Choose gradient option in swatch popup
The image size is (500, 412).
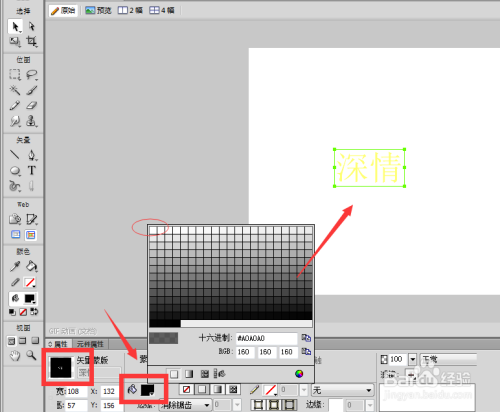pyautogui.click(x=189, y=374)
